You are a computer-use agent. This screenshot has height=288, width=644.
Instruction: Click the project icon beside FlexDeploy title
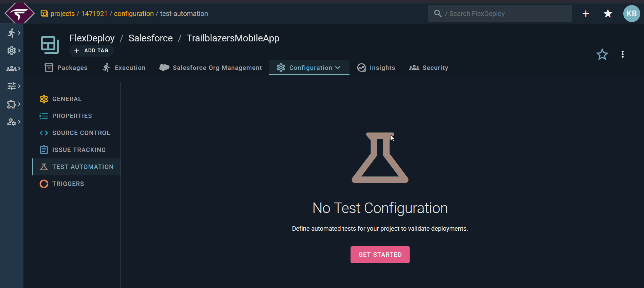coord(50,45)
